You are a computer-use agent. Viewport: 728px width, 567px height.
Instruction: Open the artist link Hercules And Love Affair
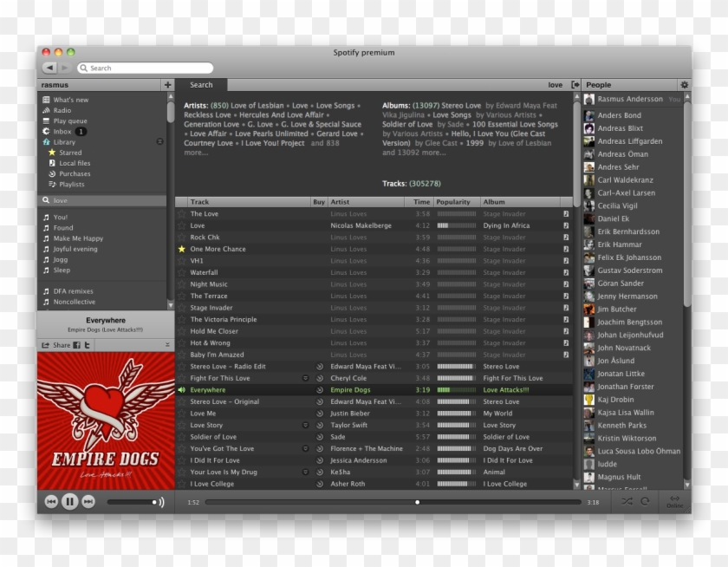click(x=282, y=114)
